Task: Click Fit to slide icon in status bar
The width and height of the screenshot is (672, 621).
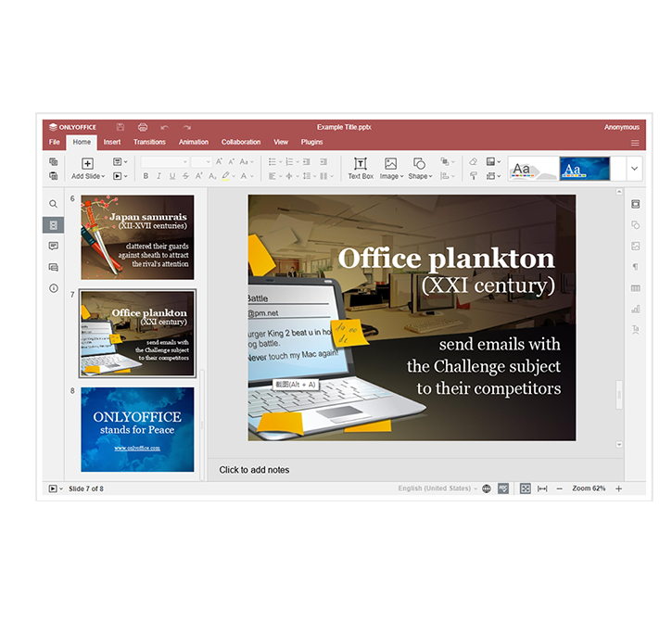Action: 525,488
